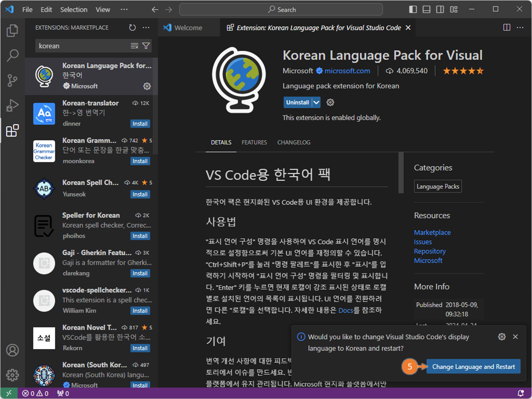This screenshot has width=532, height=399.
Task: Open the Microsoft resource link
Action: [x=428, y=260]
